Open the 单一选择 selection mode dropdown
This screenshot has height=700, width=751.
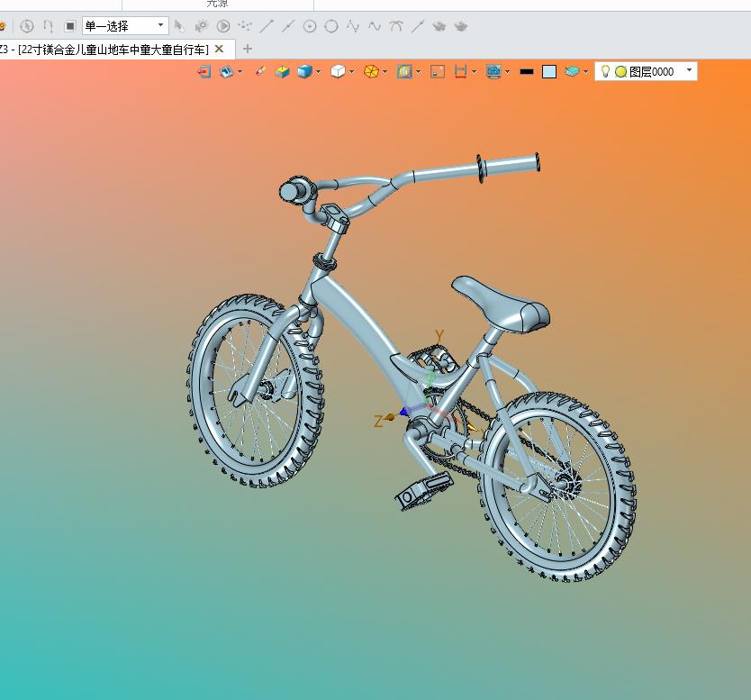click(125, 26)
